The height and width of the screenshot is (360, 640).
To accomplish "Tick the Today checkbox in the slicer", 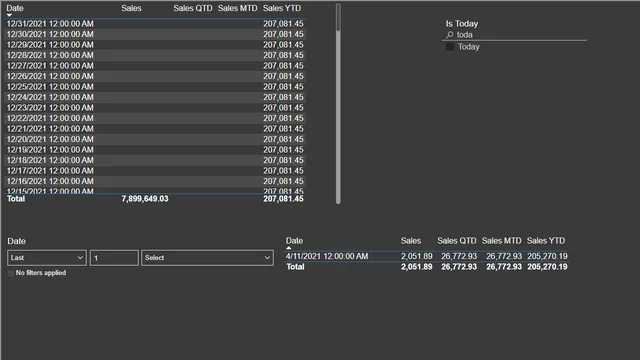I will point(450,47).
